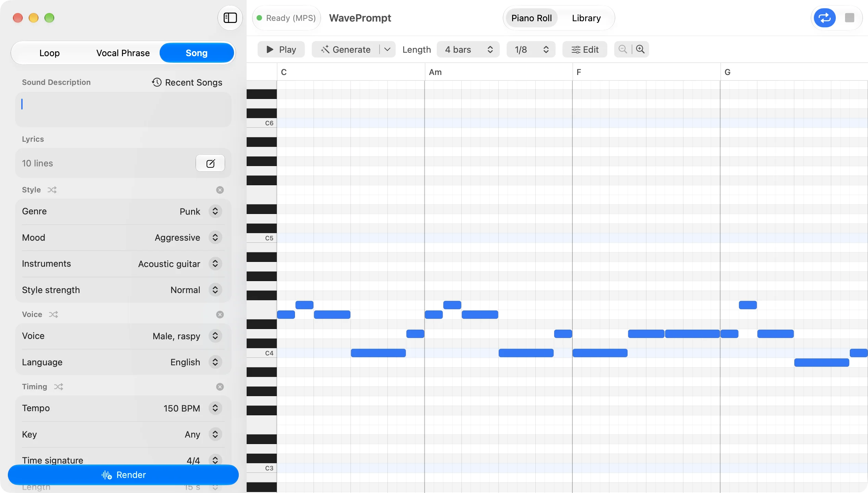Clear the Style section
Image resolution: width=868 pixels, height=493 pixels.
(x=220, y=190)
